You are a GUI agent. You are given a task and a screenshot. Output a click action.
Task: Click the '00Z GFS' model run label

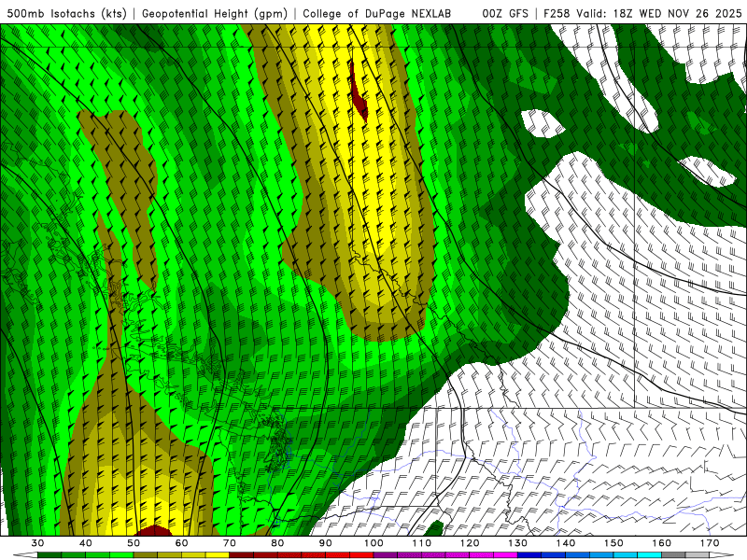pyautogui.click(x=505, y=14)
